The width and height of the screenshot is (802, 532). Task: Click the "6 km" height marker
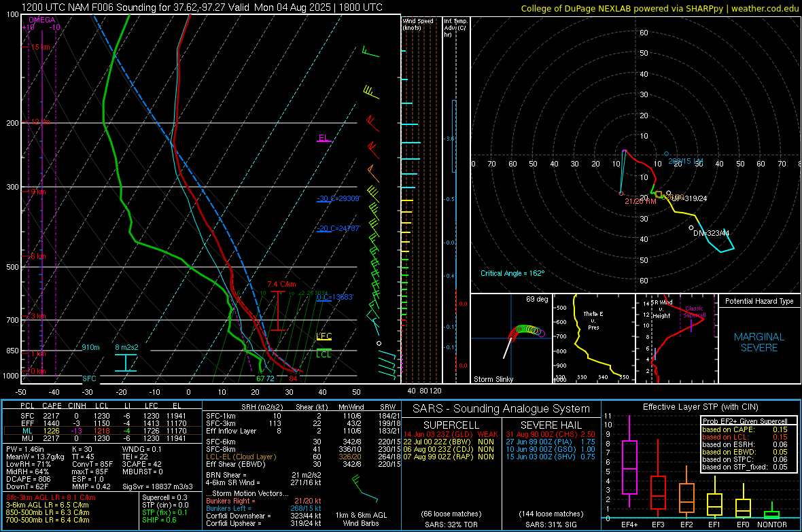pyautogui.click(x=38, y=256)
